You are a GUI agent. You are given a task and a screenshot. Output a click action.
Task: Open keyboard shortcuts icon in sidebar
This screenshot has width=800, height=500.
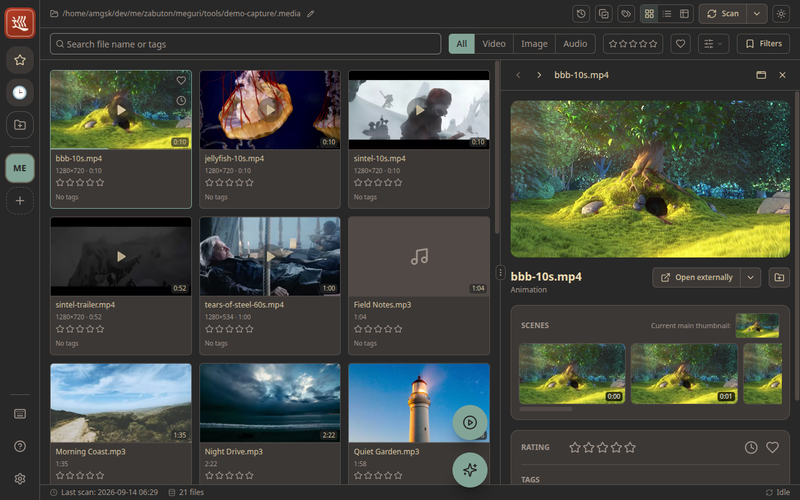point(20,414)
